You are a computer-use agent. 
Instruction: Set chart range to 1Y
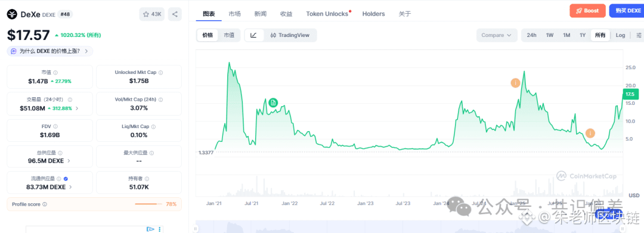pyautogui.click(x=583, y=35)
